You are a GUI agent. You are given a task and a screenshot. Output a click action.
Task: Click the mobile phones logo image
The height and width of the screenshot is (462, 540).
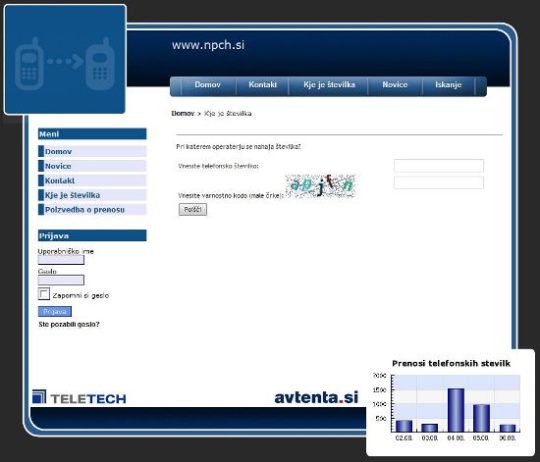point(65,60)
